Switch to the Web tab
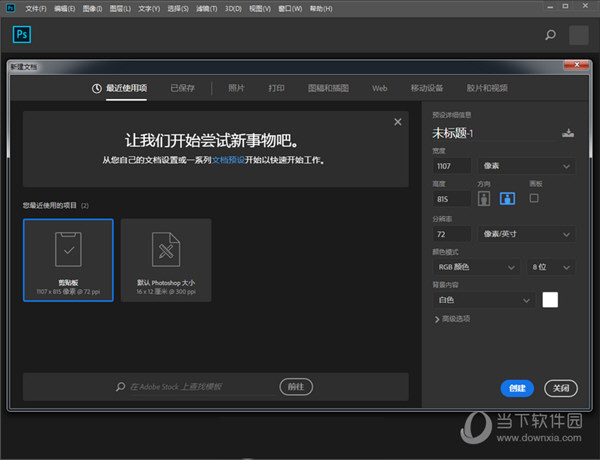The height and width of the screenshot is (460, 600). point(380,88)
